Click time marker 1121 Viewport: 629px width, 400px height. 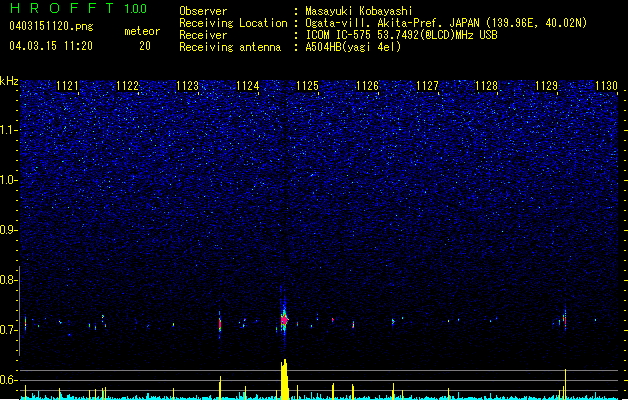point(67,86)
